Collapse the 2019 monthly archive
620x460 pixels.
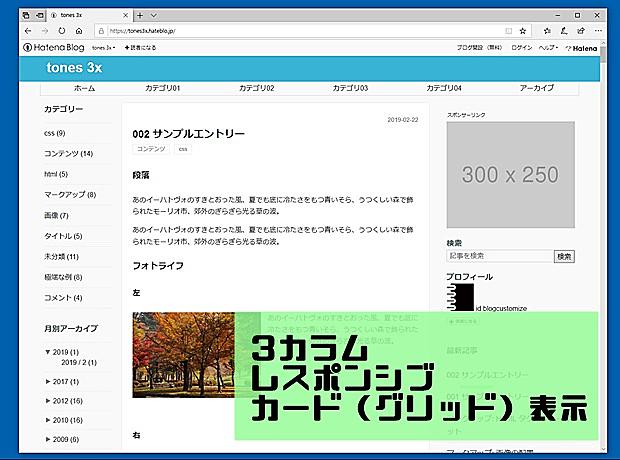pos(47,352)
